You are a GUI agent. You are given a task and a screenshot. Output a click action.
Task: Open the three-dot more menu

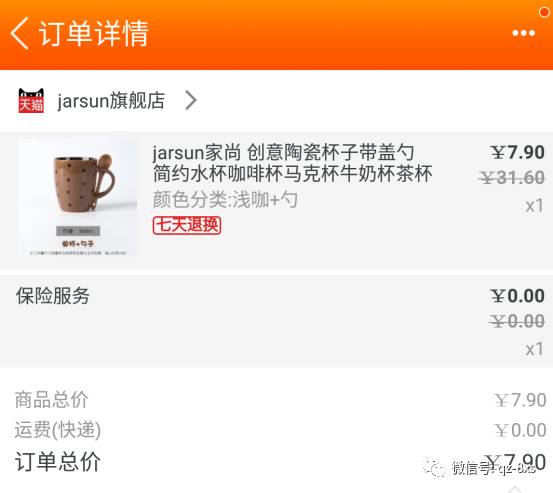tap(523, 33)
